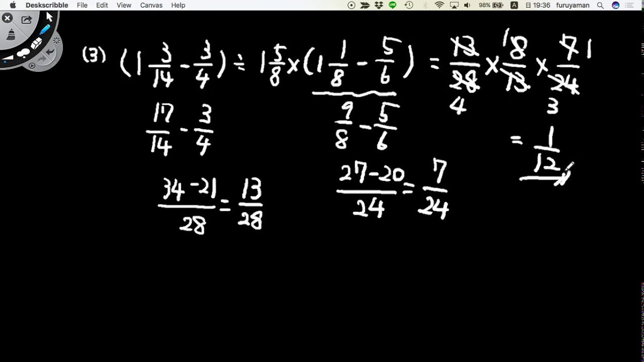Open the Time Machine menu bar icon
644x362 pixels.
(409, 5)
